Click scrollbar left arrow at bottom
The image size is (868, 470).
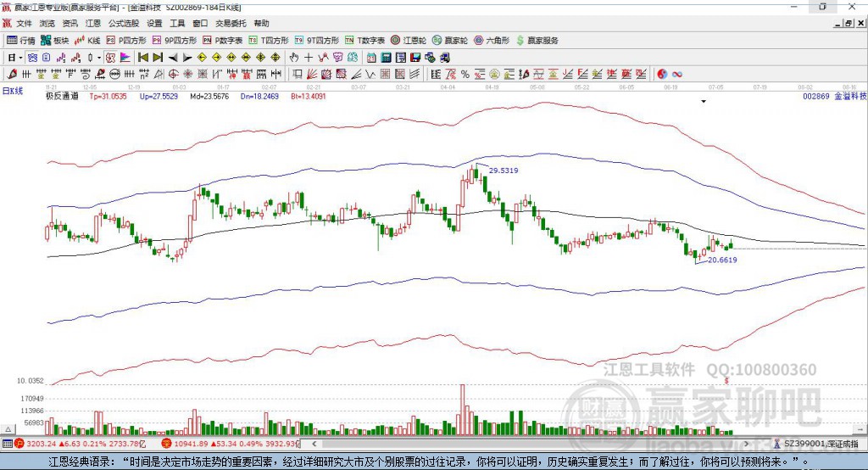[314, 444]
